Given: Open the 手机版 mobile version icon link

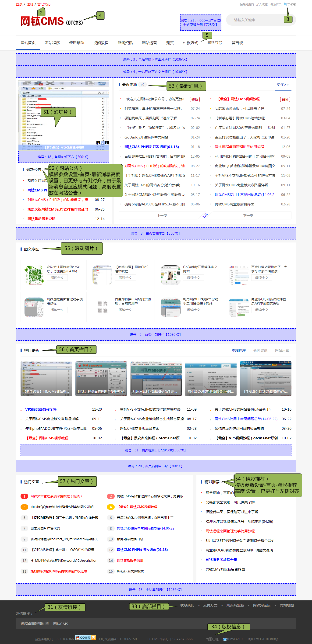Looking at the screenshot, I should coord(285,4).
